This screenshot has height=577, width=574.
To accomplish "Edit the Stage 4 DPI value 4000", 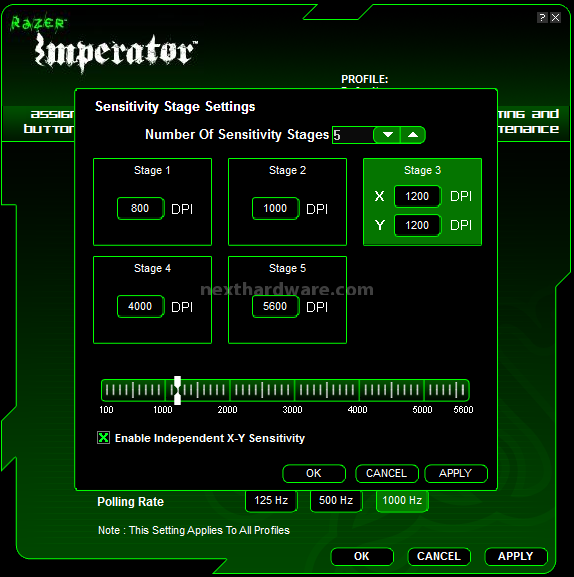I will 140,306.
